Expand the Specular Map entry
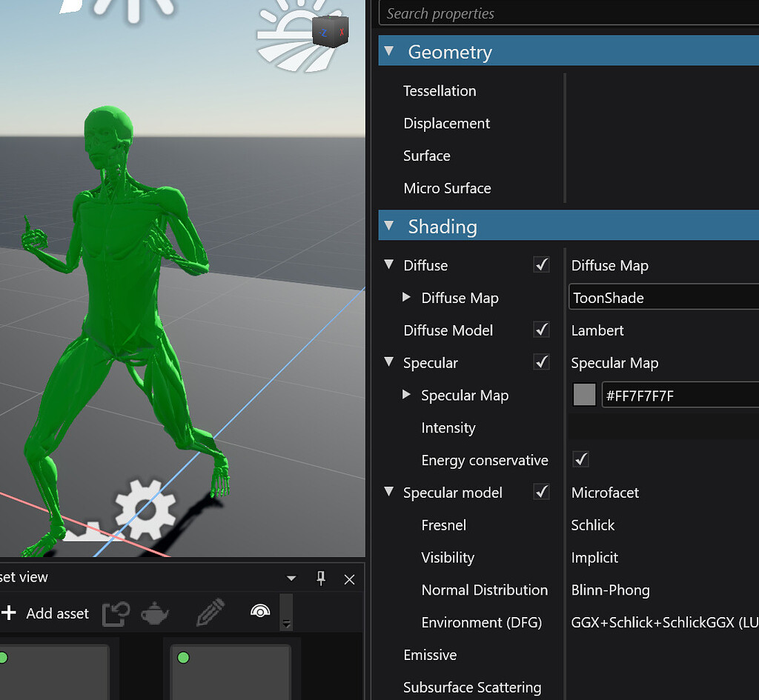The height and width of the screenshot is (700, 759). [x=406, y=395]
